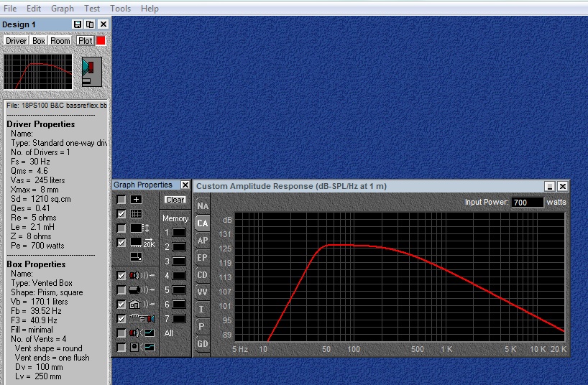Click the vertical scale arrows icon
588x385 pixels.
point(140,228)
